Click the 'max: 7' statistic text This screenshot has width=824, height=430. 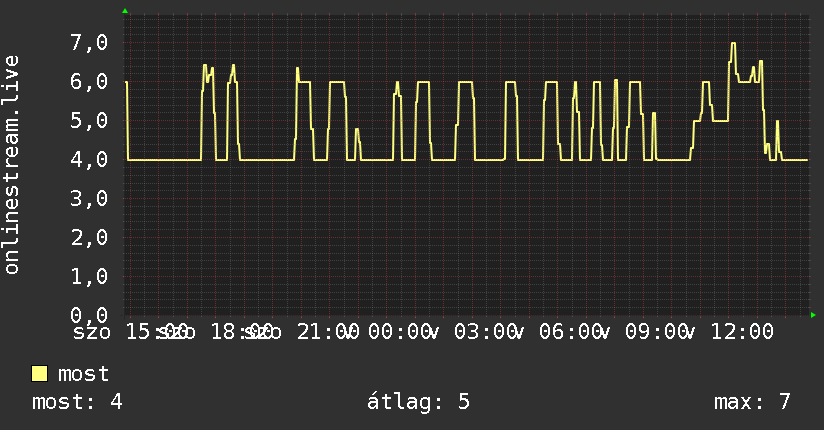click(x=752, y=402)
